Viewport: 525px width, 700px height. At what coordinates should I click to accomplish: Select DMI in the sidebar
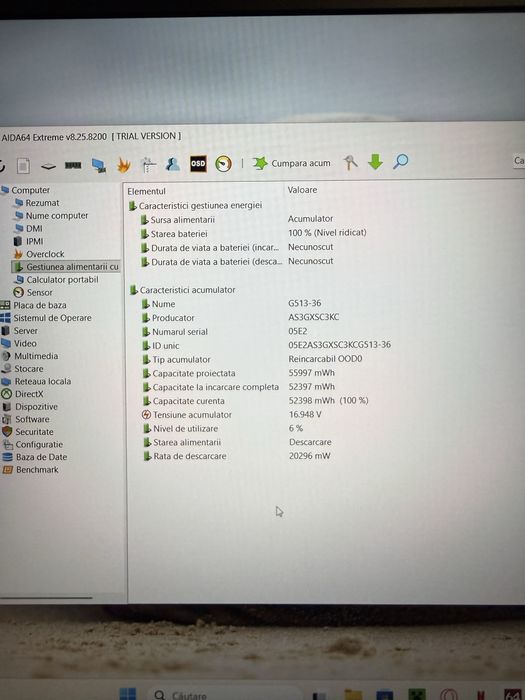coord(29,229)
